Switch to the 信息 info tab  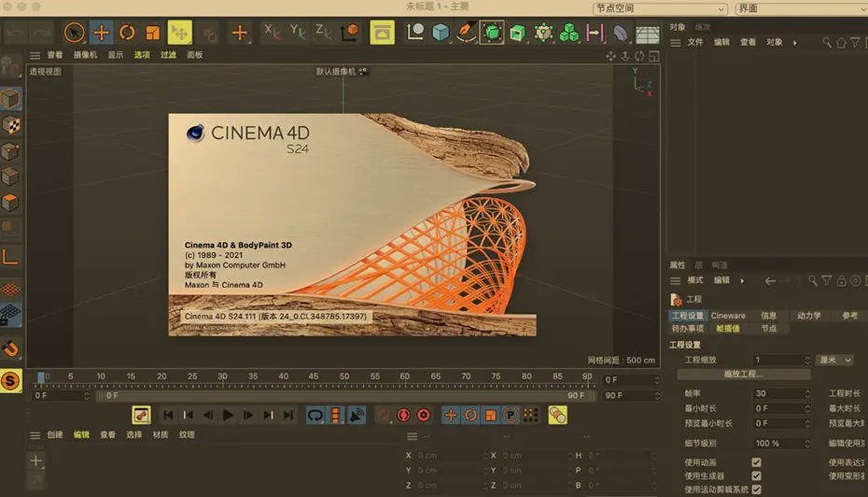click(x=768, y=315)
